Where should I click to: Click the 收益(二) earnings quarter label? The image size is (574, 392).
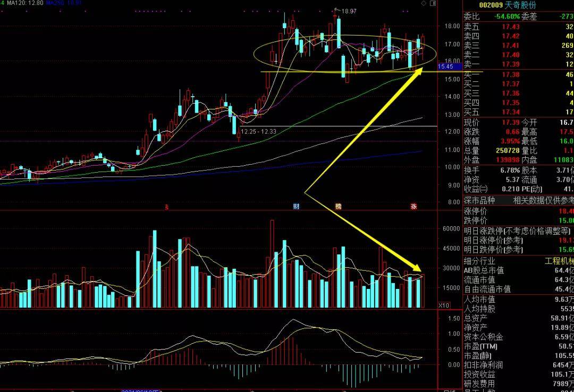pyautogui.click(x=476, y=189)
